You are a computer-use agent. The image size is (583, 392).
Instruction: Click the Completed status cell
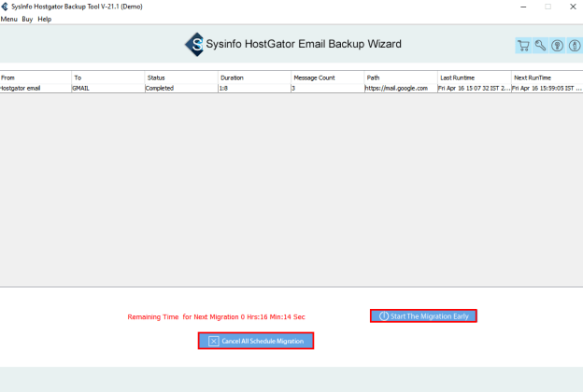coord(181,89)
